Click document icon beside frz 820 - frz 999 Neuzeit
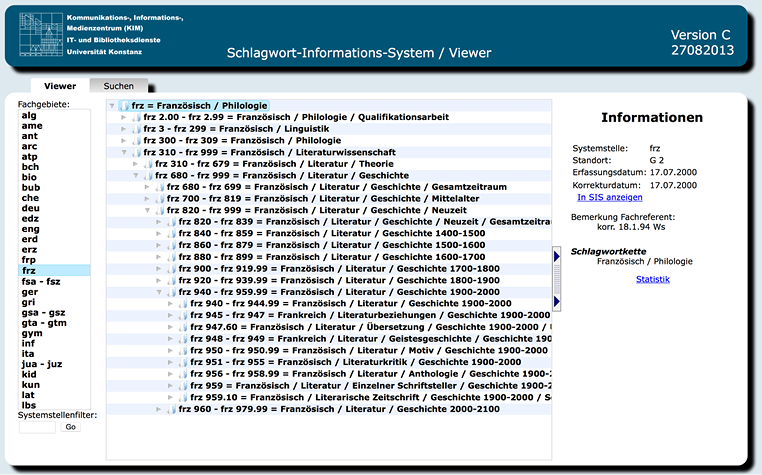Image resolution: width=762 pixels, height=475 pixels. [x=159, y=211]
